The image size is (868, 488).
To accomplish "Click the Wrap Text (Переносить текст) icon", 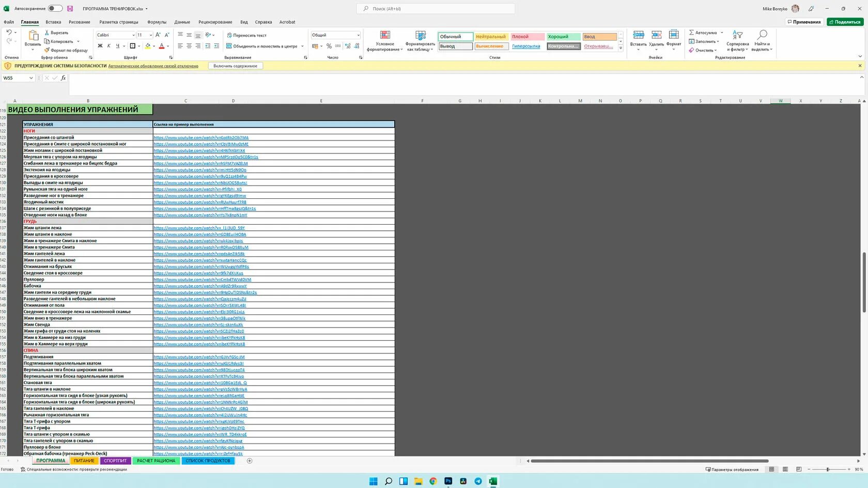I will [x=229, y=35].
